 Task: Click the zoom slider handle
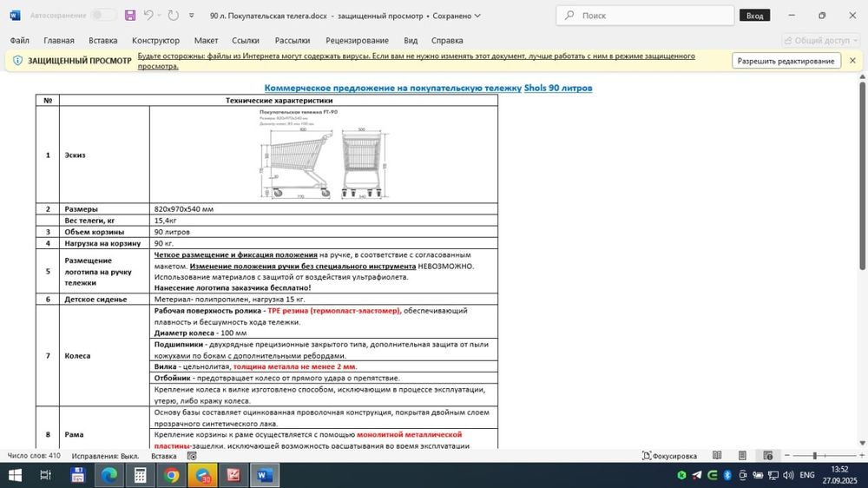pos(814,455)
